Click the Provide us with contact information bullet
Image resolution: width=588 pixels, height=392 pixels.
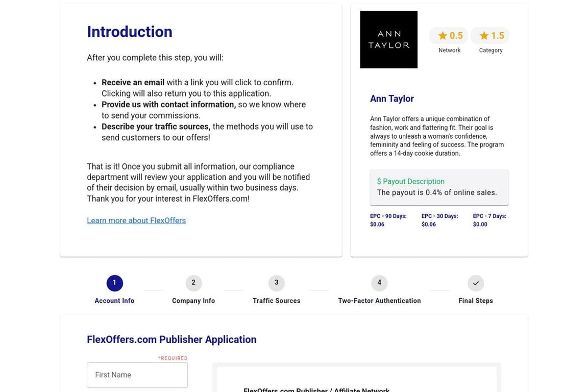204,110
